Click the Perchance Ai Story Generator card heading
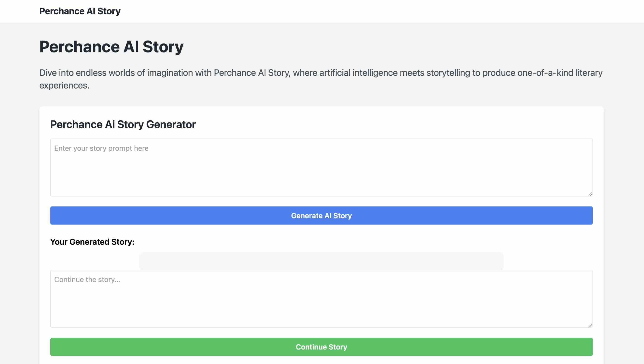The width and height of the screenshot is (644, 364). [123, 124]
